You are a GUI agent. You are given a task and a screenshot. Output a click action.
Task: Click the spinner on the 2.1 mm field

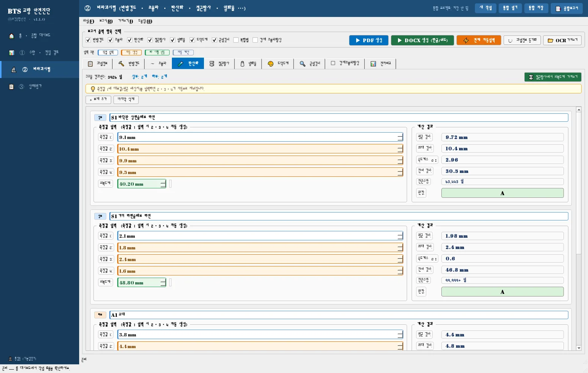click(x=400, y=236)
